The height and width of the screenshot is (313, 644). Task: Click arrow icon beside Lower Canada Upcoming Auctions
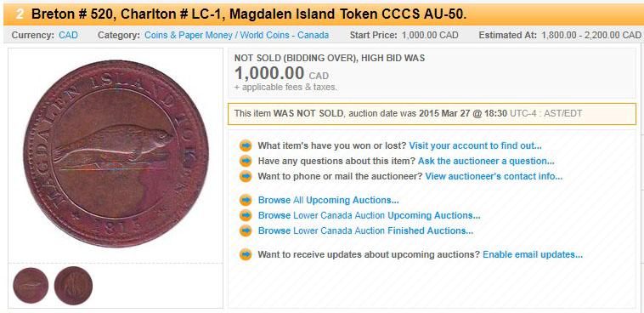[246, 215]
